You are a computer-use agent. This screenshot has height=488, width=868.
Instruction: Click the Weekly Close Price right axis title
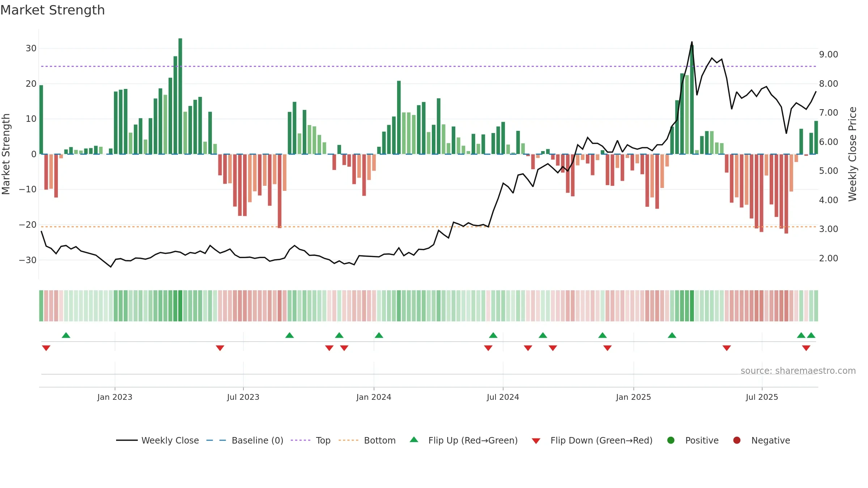click(852, 154)
